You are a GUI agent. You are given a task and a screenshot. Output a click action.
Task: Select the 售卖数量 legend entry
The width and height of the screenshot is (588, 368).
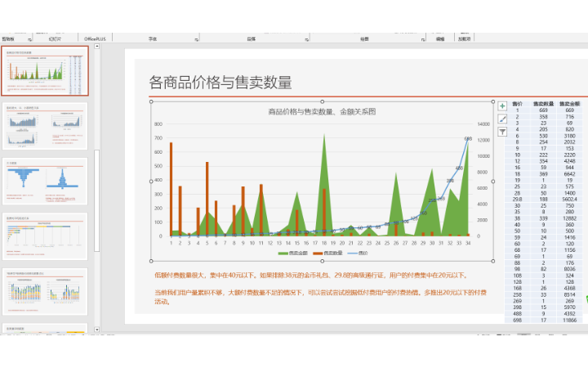coord(327,253)
